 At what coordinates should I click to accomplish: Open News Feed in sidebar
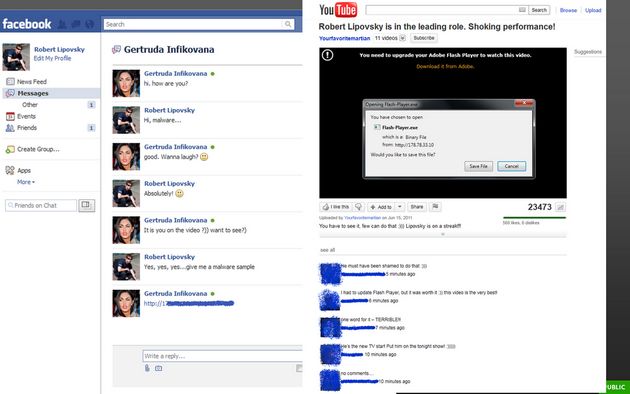32,82
